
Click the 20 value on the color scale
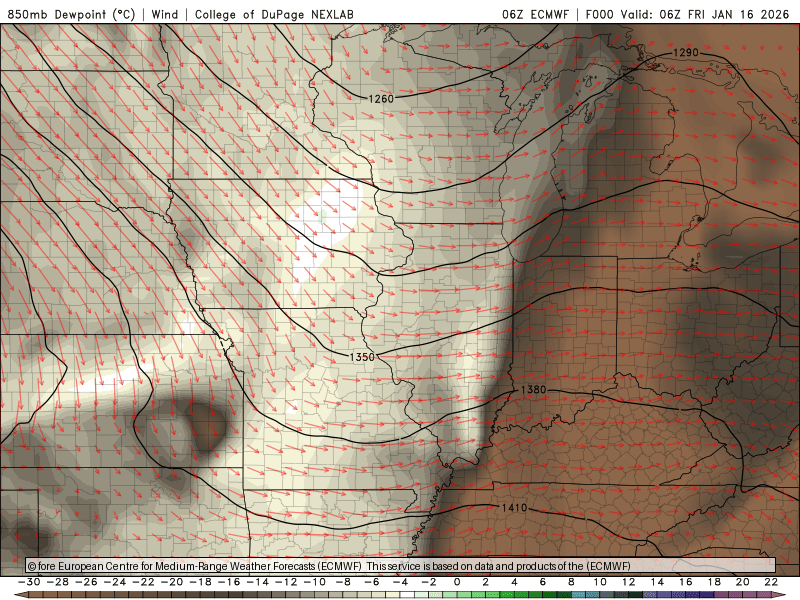point(743,582)
